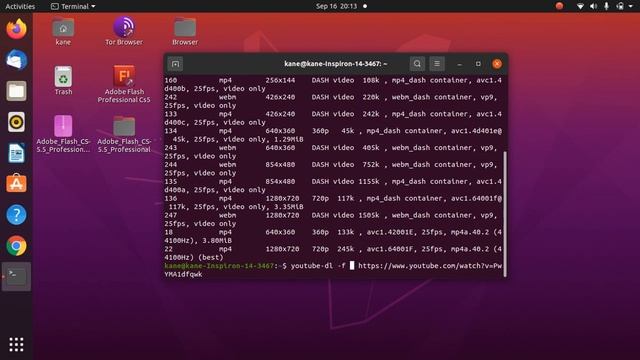This screenshot has width=640, height=360.
Task: Click the terminal vertical scrollbar
Action: (x=505, y=213)
